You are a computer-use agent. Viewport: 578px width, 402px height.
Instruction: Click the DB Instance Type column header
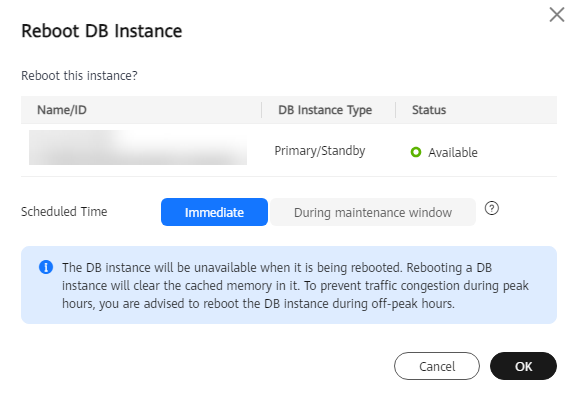click(325, 110)
